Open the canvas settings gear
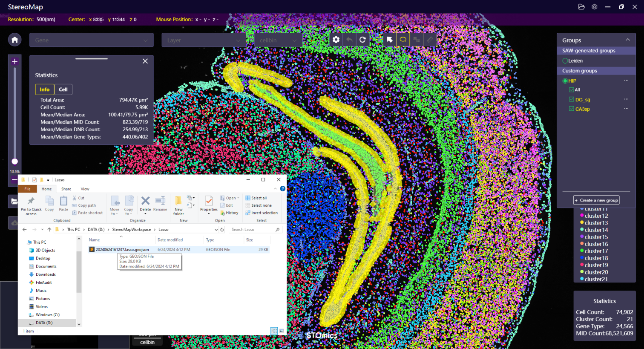 (336, 40)
